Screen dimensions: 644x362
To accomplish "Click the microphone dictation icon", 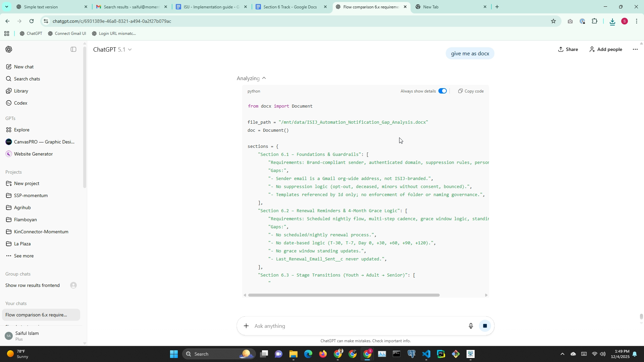I will 471,326.
